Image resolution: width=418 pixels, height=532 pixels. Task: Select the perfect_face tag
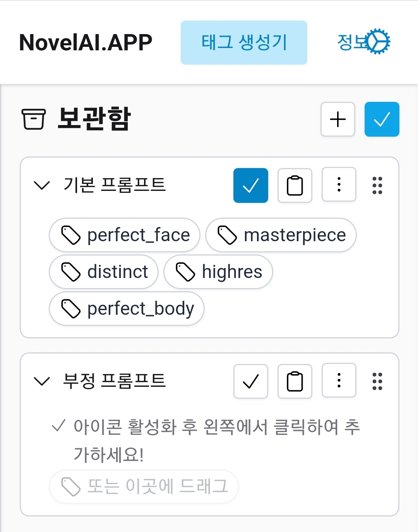coord(125,235)
